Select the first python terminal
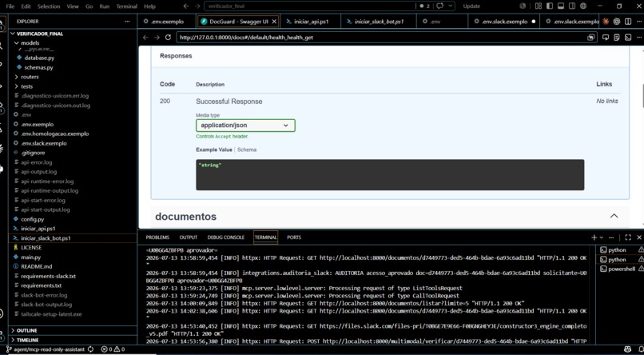Viewport: 644px width, 355px height. 618,249
